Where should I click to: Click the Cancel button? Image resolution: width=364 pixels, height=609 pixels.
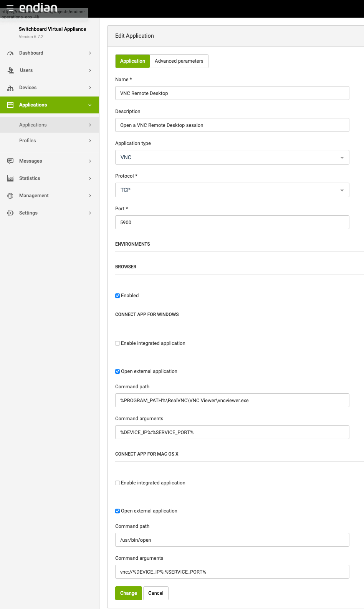tap(156, 593)
